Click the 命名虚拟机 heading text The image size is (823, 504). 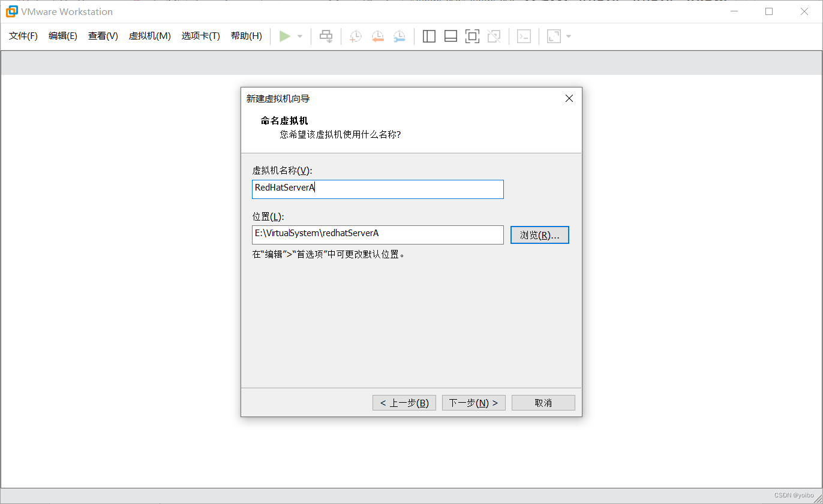pos(284,121)
